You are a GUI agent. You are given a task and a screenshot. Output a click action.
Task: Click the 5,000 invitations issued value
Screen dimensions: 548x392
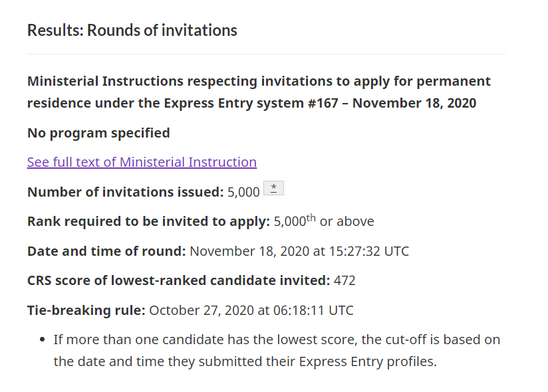click(x=243, y=192)
